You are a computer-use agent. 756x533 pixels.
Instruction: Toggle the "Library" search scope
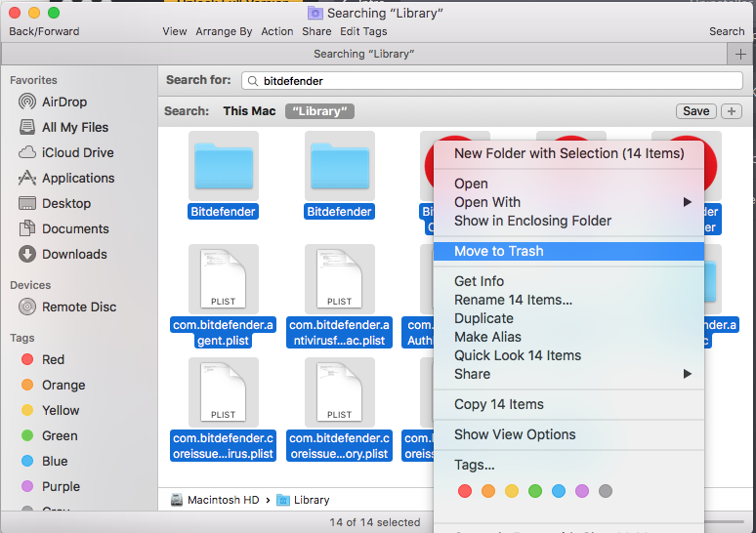(319, 111)
